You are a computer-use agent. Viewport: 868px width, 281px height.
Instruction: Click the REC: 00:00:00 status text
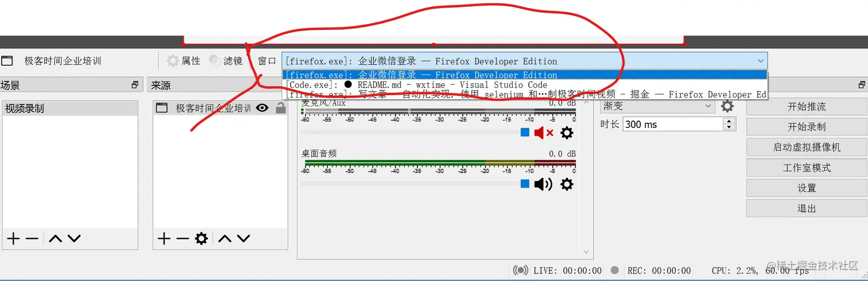coord(659,271)
